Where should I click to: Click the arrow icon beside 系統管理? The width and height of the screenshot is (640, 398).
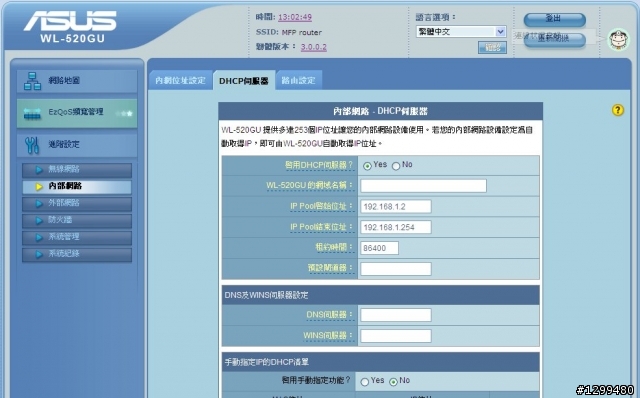(x=39, y=237)
